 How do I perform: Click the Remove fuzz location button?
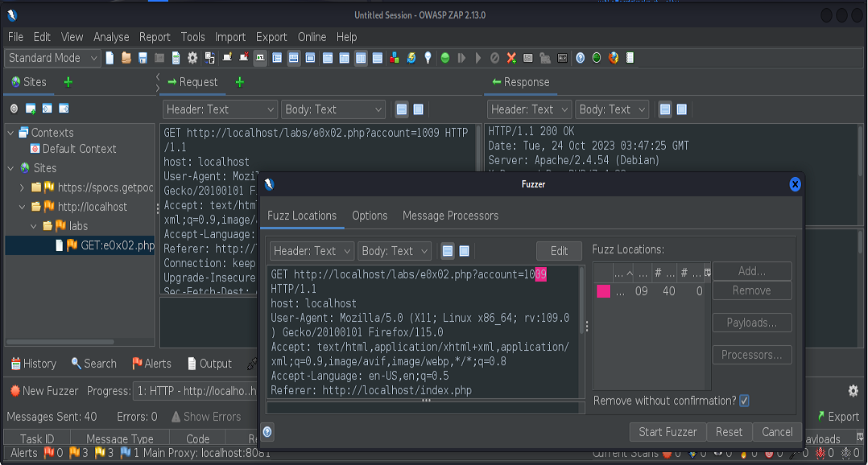[752, 291]
